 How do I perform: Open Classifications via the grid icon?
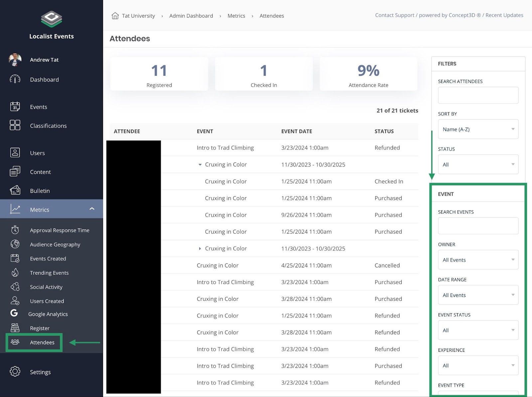point(15,126)
